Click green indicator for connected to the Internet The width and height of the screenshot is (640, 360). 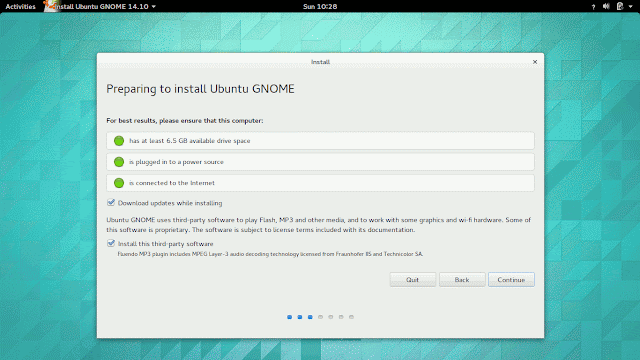pyautogui.click(x=119, y=183)
